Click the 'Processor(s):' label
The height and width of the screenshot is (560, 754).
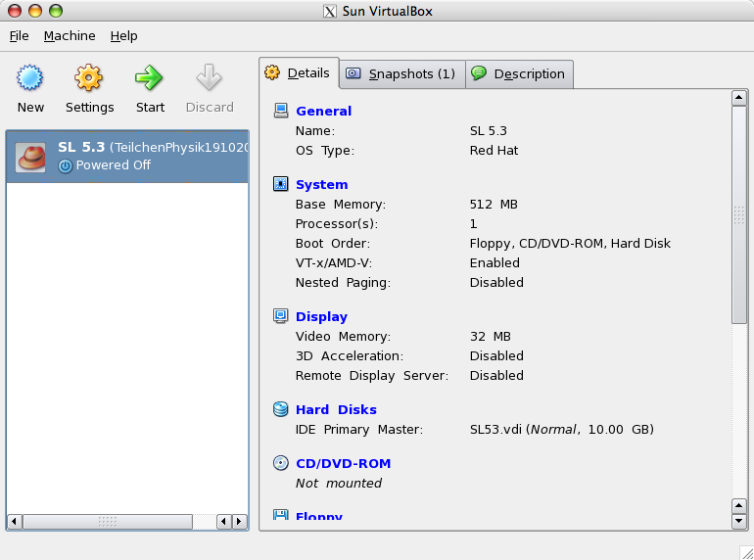(x=337, y=224)
